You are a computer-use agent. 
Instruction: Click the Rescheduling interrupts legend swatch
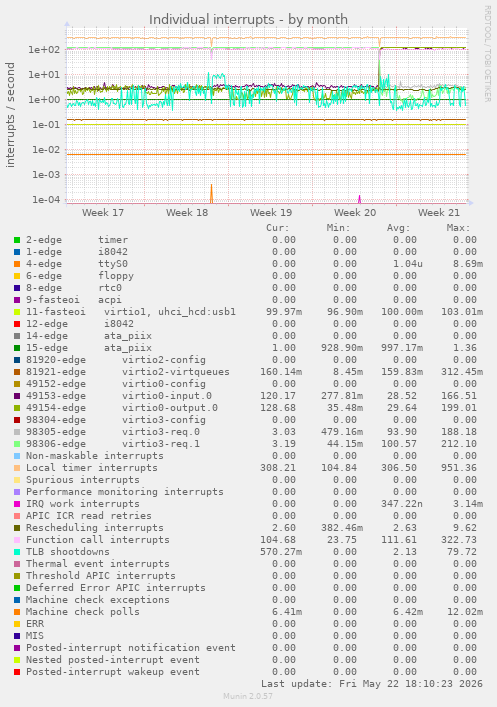click(17, 528)
